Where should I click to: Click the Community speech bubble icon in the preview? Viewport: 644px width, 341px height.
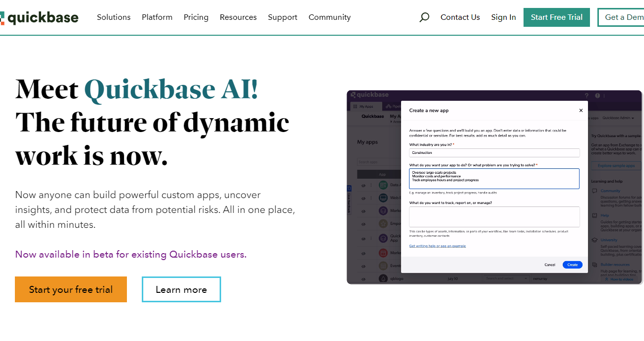[x=594, y=191]
